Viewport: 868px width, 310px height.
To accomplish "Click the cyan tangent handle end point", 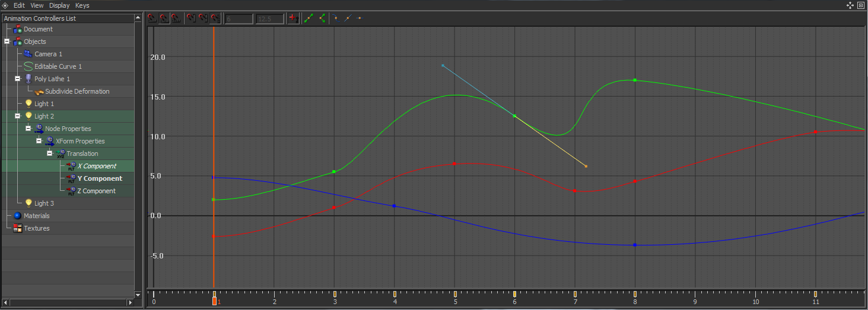I will point(443,65).
